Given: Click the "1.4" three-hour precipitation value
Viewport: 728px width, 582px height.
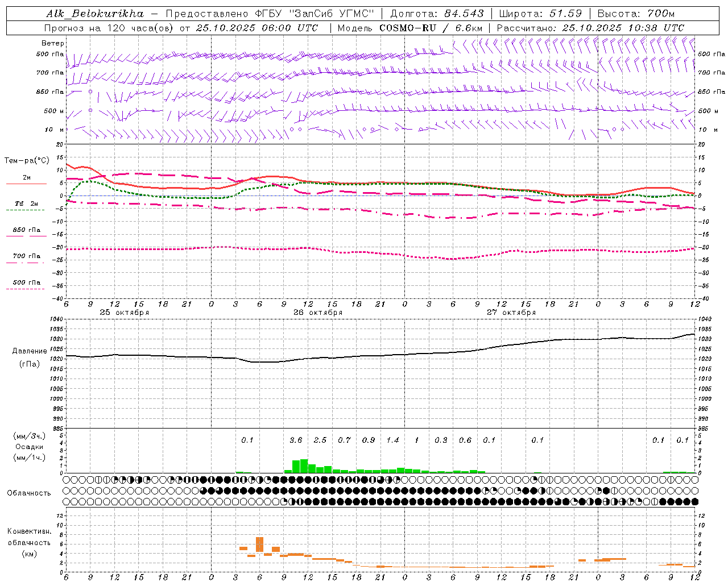Looking at the screenshot, I should point(392,440).
